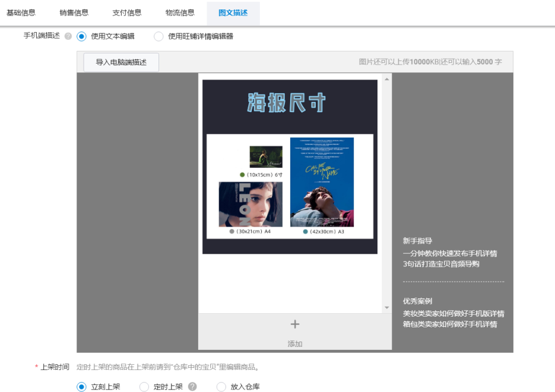Click the upload quota text 图片还可以上传10000KB
This screenshot has width=555, height=392.
[x=399, y=62]
